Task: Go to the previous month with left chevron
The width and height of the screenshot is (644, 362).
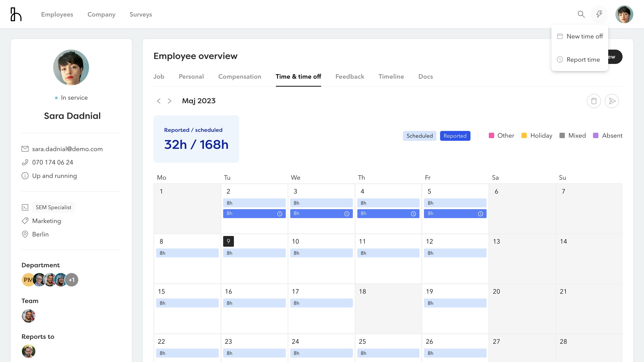Action: pyautogui.click(x=159, y=101)
